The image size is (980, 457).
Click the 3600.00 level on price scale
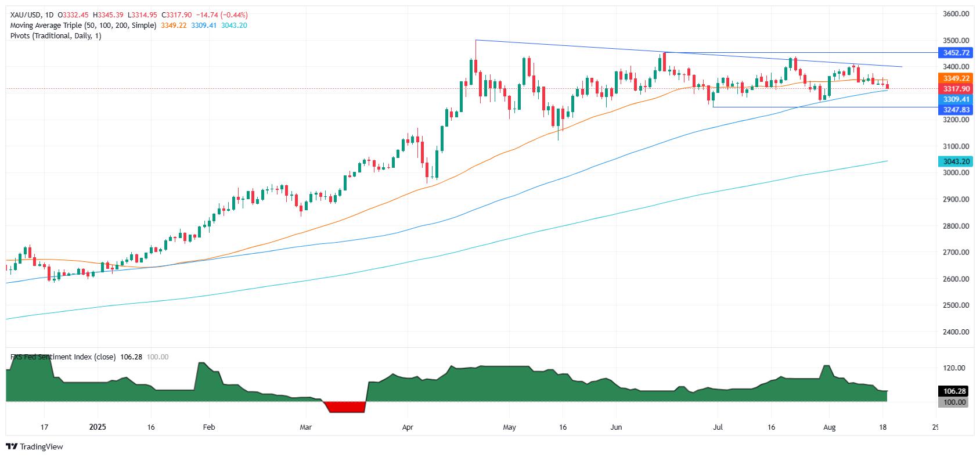click(956, 14)
